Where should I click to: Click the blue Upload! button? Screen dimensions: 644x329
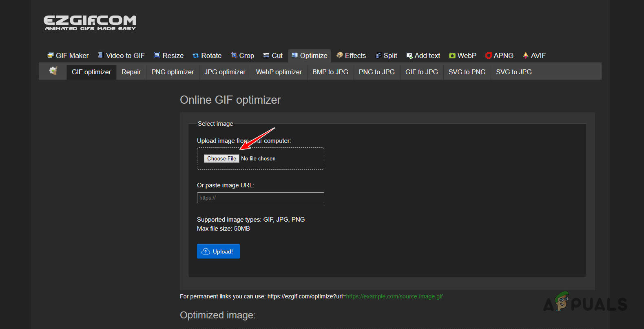tap(218, 251)
